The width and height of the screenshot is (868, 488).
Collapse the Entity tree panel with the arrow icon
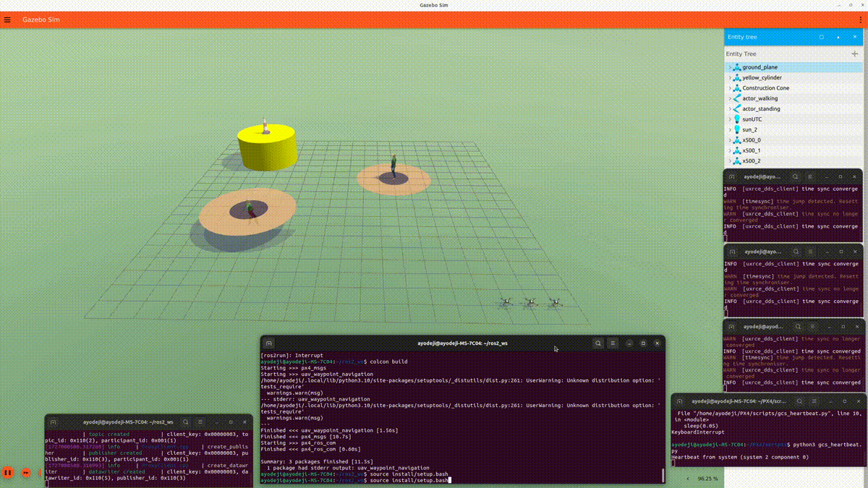(838, 37)
